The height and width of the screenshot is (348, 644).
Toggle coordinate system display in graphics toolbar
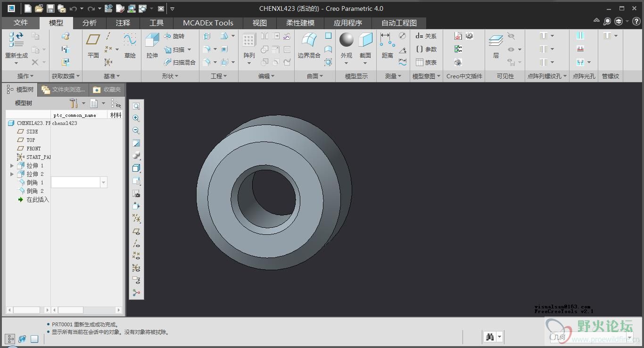[x=136, y=268]
